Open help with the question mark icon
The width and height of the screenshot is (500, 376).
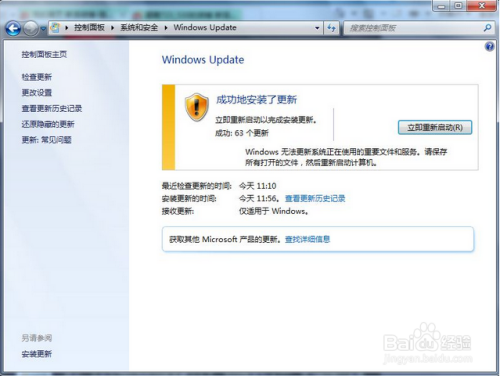tap(489, 46)
